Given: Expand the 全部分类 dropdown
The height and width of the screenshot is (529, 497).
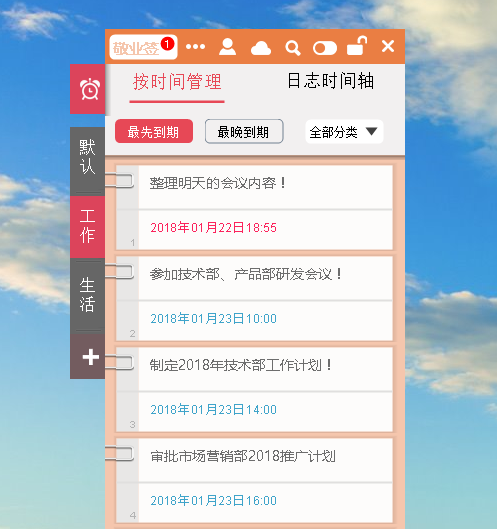Looking at the screenshot, I should coord(344,132).
